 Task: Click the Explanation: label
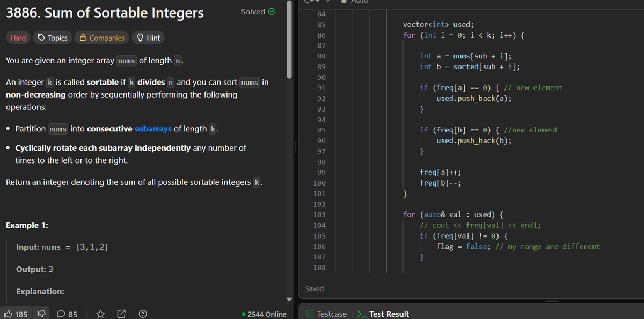pos(40,292)
